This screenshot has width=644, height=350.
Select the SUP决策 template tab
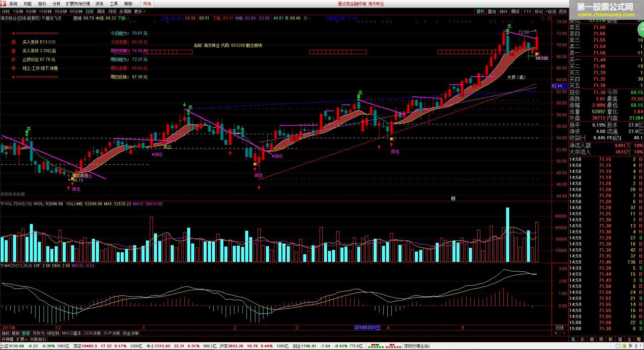[112, 333]
